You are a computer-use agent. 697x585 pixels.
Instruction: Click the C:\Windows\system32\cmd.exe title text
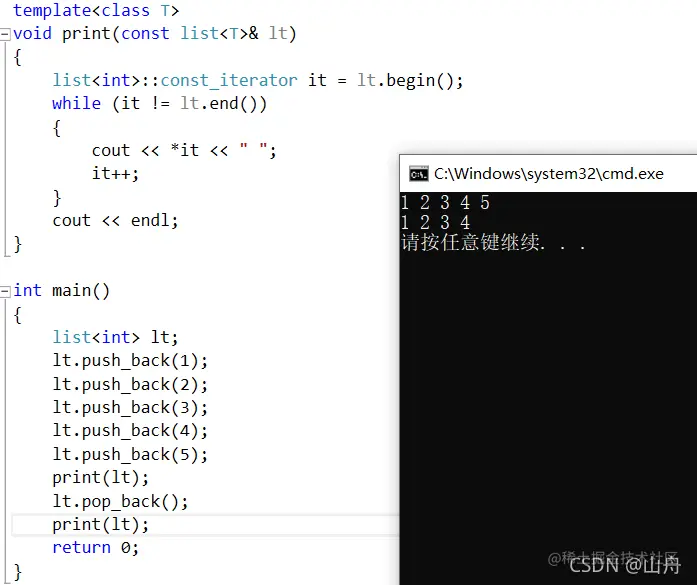click(x=549, y=174)
